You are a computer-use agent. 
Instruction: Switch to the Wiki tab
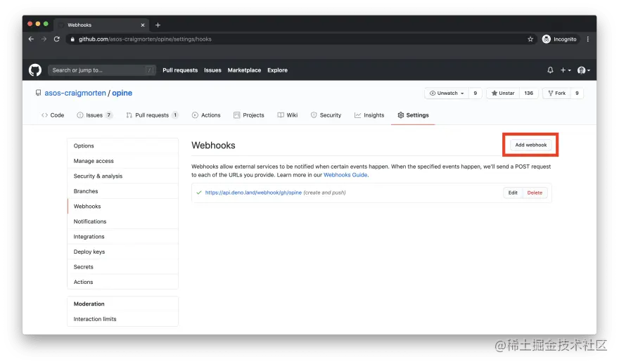pyautogui.click(x=288, y=115)
